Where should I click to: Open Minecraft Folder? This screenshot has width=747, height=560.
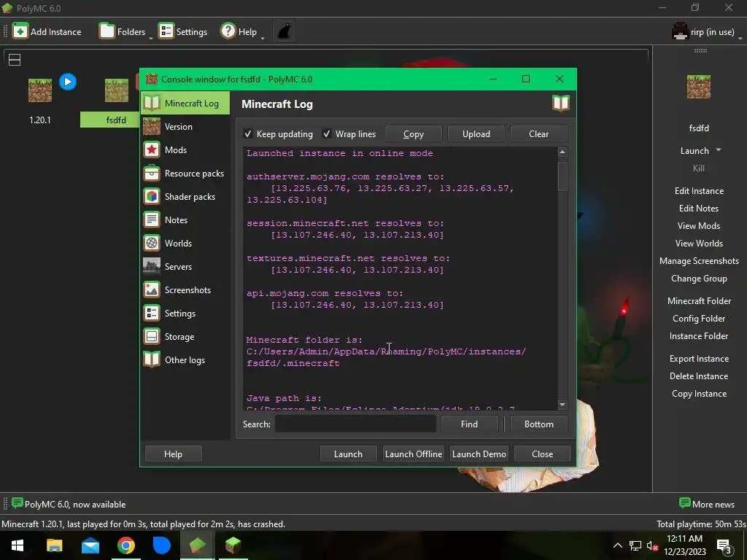(x=699, y=301)
